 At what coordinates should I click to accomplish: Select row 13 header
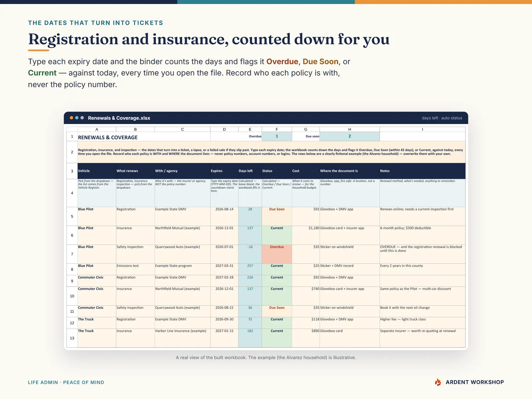[x=72, y=338]
